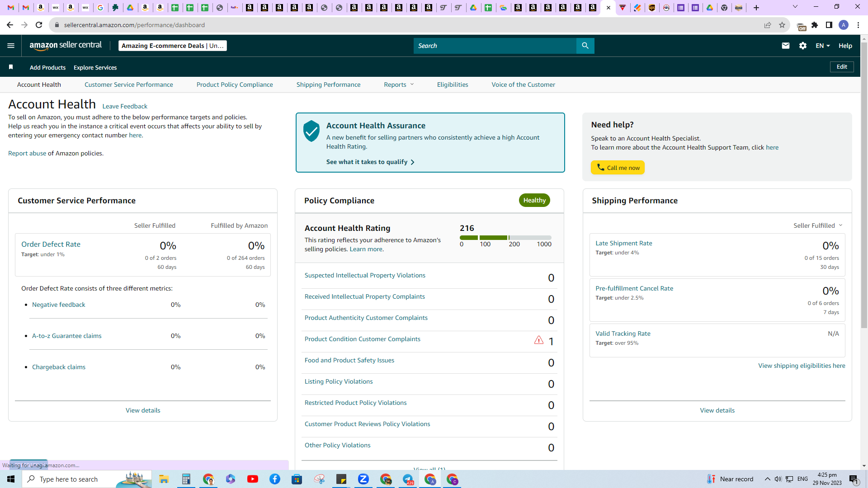Viewport: 868px width, 488px height.
Task: Open buyer messages via the mail icon
Action: (x=786, y=46)
